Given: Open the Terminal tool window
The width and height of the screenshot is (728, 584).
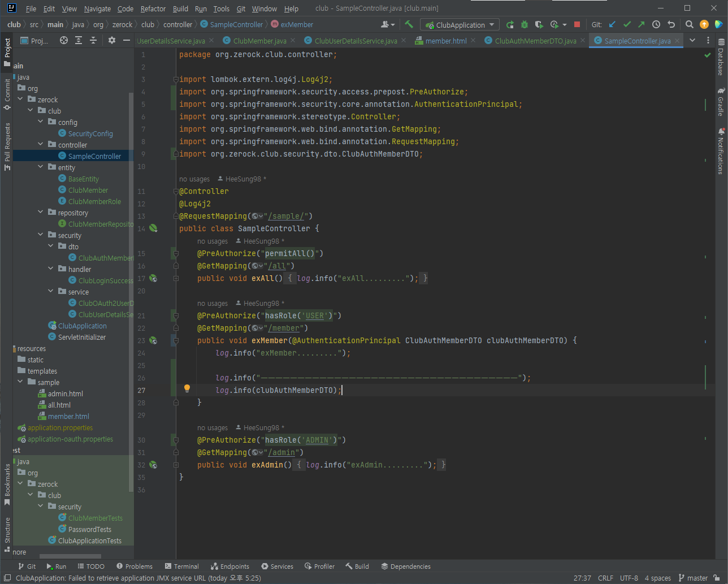Looking at the screenshot, I should (x=181, y=566).
